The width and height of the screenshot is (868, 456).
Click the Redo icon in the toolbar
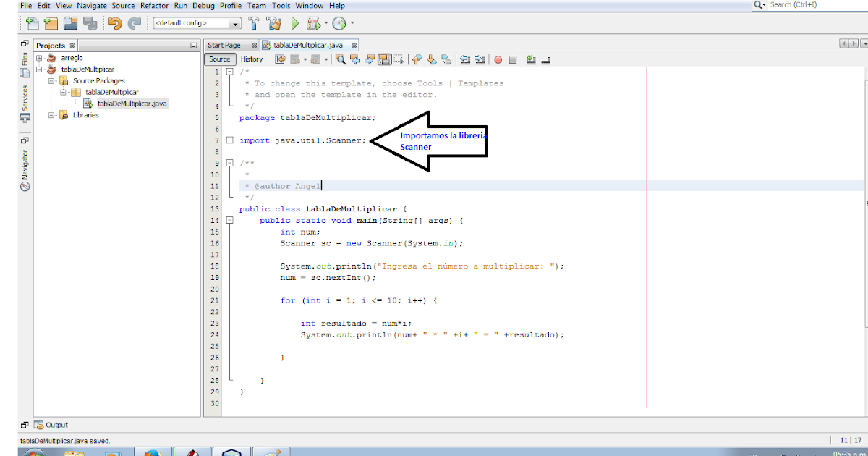pos(134,22)
